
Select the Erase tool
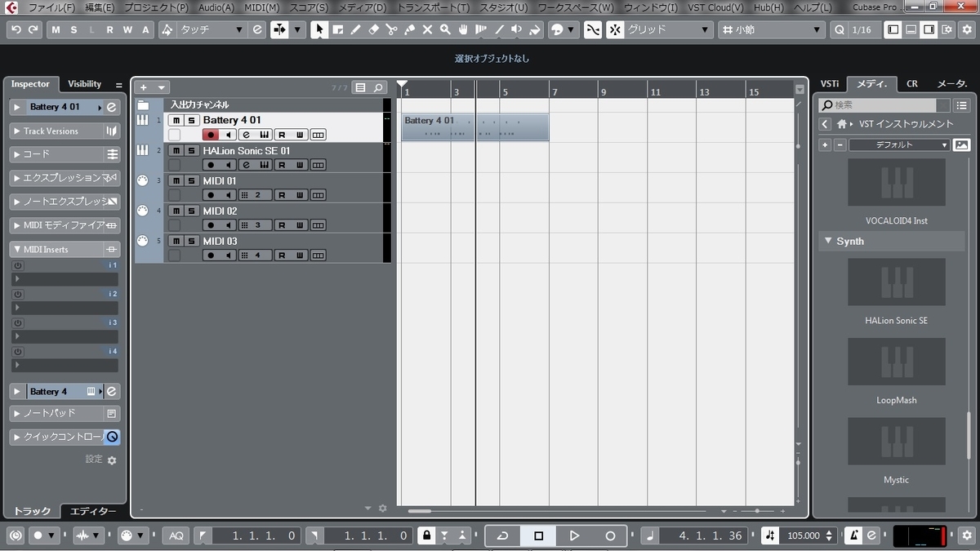coord(373,29)
